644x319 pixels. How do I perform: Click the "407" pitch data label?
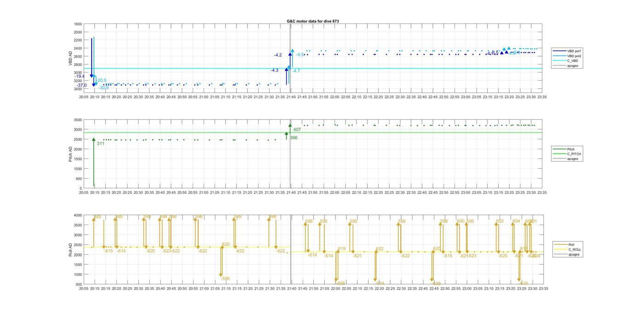pyautogui.click(x=297, y=130)
